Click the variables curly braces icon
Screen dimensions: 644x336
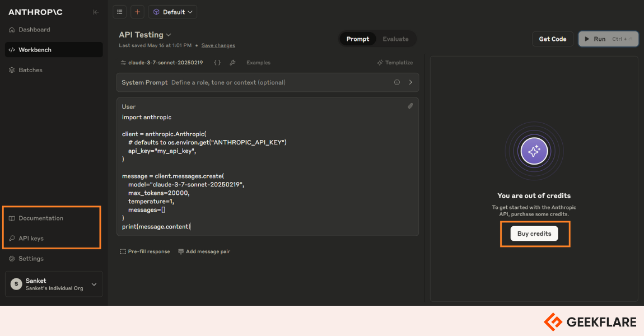point(217,62)
